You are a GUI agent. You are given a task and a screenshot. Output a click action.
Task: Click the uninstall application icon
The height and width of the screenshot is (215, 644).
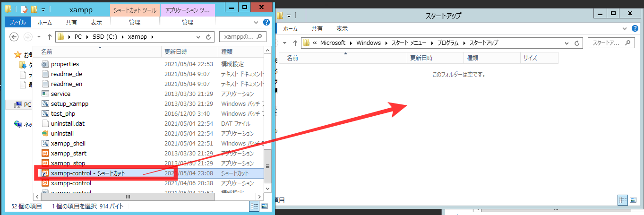[x=45, y=133]
